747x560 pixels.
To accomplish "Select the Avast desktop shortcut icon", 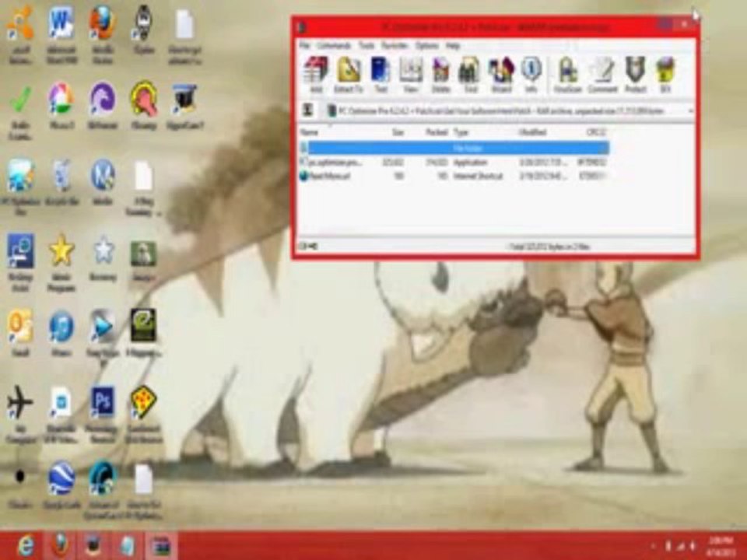I will click(20, 35).
